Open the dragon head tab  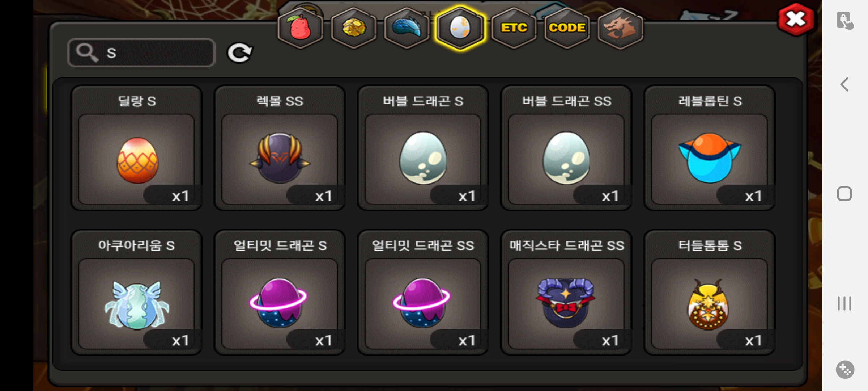tap(620, 28)
